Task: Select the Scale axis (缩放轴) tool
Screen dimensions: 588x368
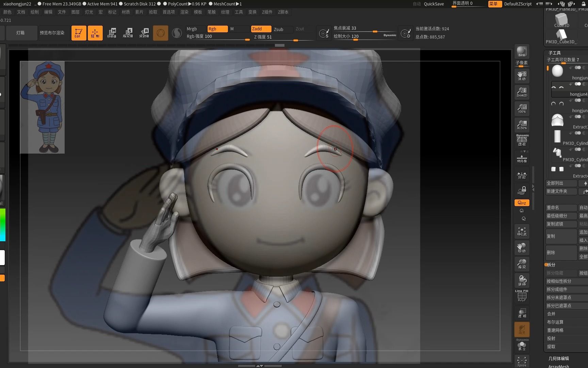Action: [128, 33]
